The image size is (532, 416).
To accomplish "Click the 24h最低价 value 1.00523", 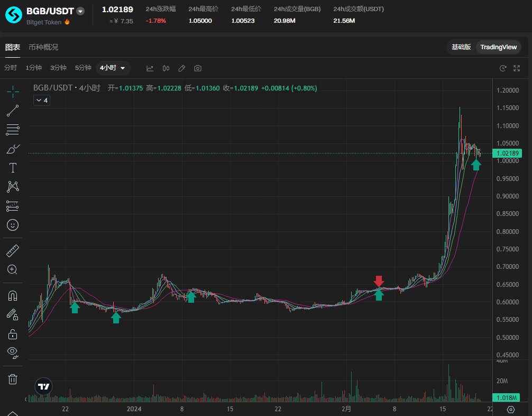I will [243, 21].
